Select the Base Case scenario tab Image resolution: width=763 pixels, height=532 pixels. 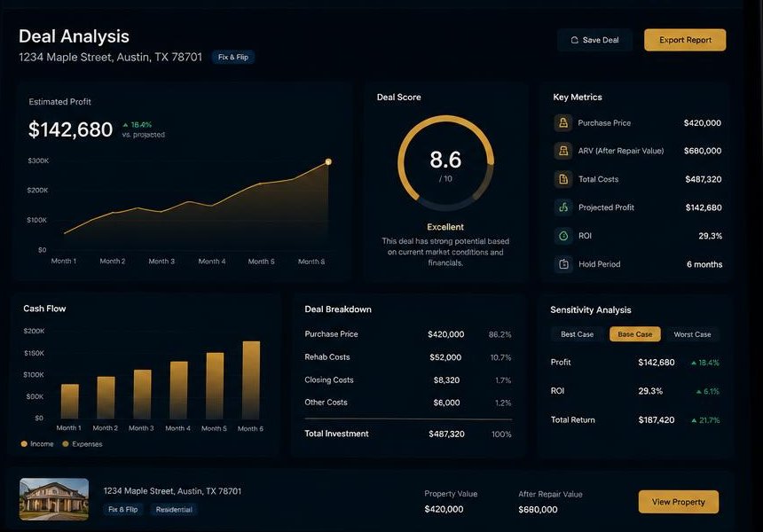(x=634, y=334)
